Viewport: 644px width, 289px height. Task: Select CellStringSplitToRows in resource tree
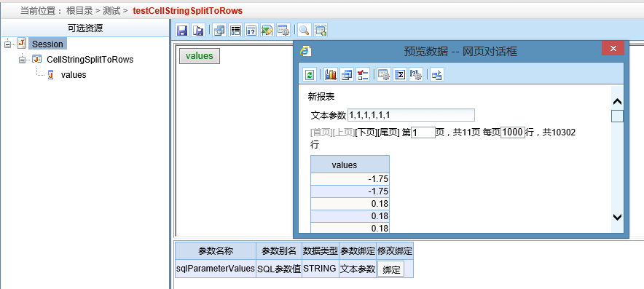click(x=90, y=60)
